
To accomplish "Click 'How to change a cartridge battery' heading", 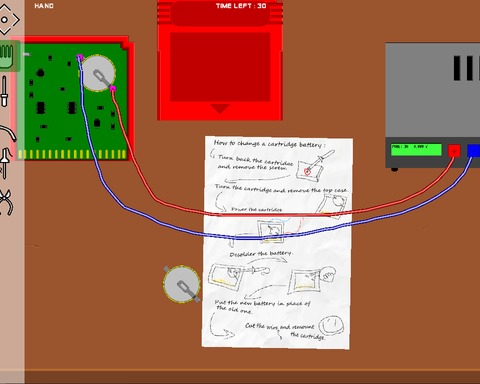I will (x=269, y=144).
